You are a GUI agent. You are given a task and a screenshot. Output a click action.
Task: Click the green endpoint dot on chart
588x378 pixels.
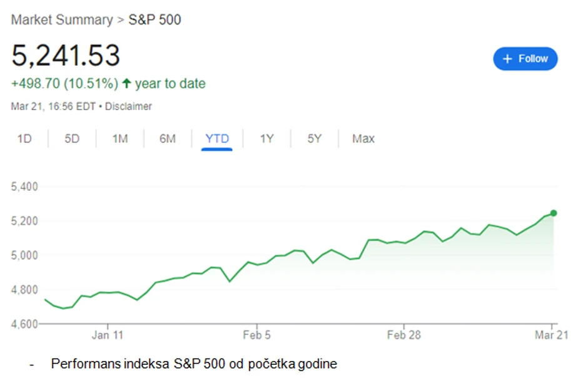coord(553,213)
